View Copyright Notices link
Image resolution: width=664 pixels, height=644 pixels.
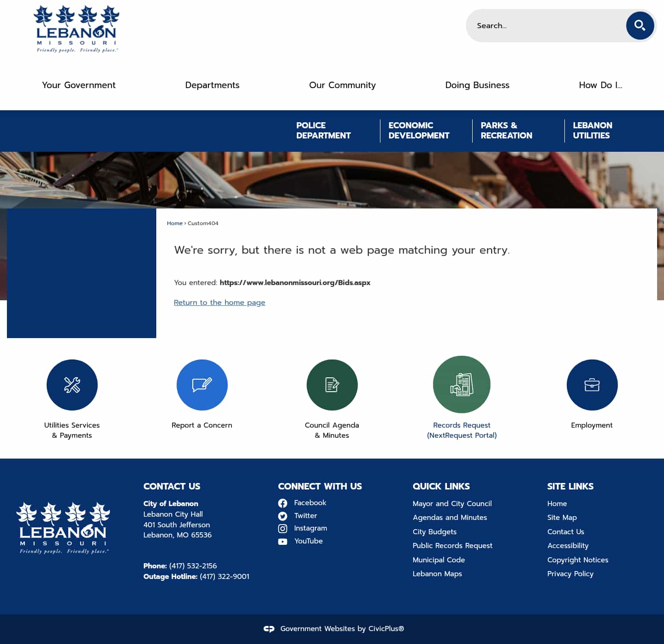[578, 560]
